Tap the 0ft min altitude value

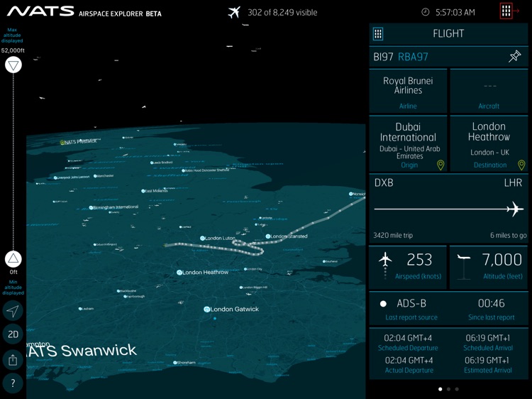(x=13, y=272)
